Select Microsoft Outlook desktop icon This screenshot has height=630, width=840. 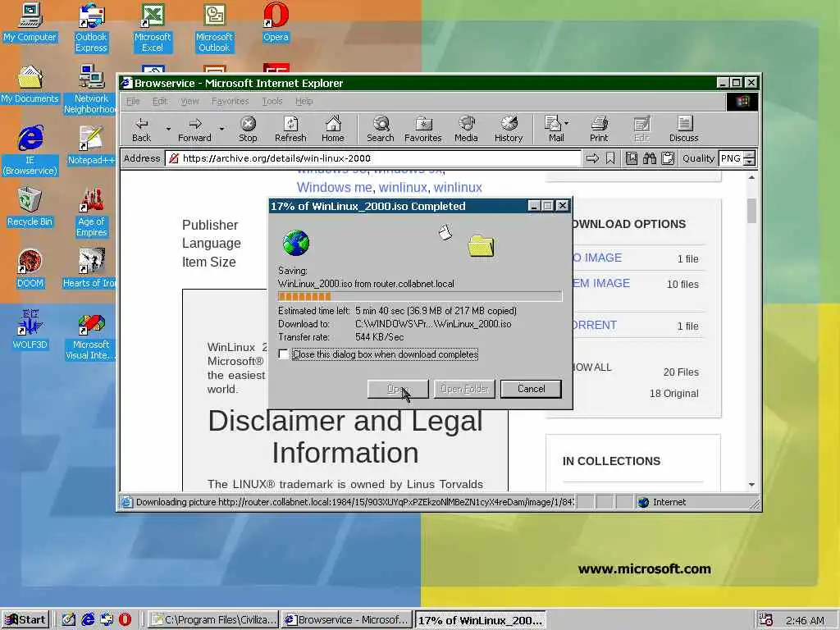[x=214, y=28]
